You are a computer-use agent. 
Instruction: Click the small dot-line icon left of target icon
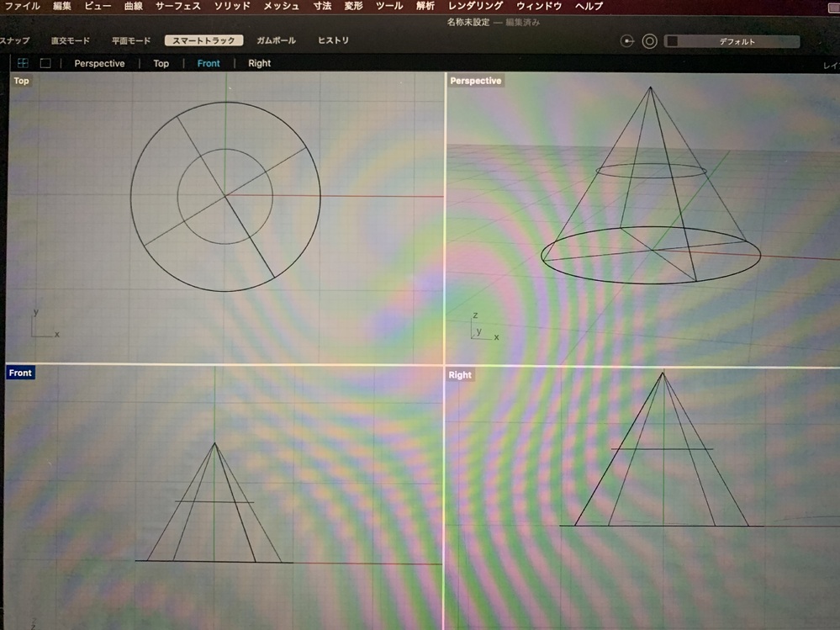point(626,41)
